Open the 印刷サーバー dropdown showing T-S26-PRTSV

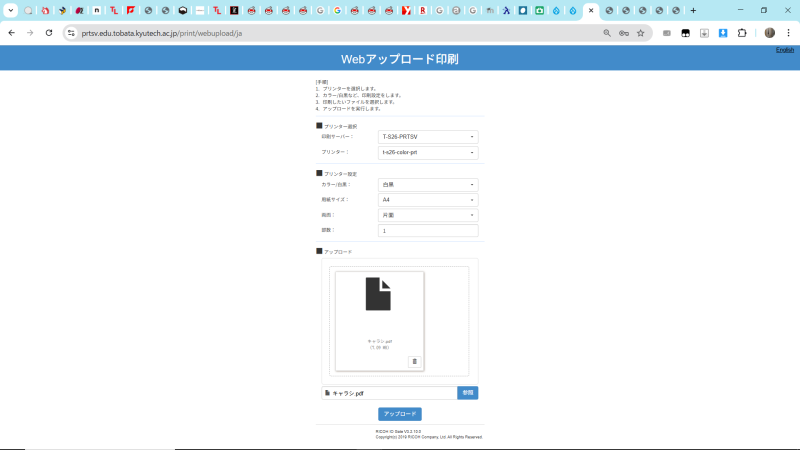pyautogui.click(x=428, y=137)
